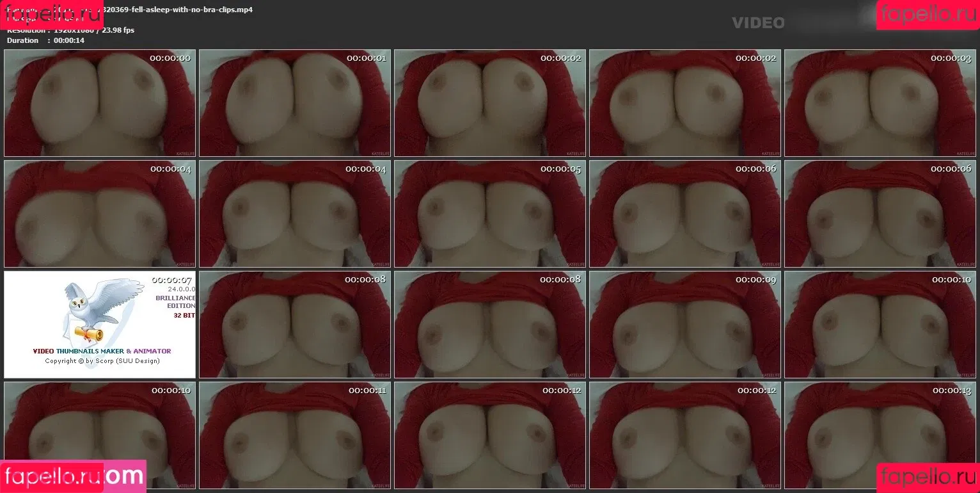Select the final thumbnail stamped 00:00:13
The width and height of the screenshot is (980, 493).
pyautogui.click(x=880, y=435)
